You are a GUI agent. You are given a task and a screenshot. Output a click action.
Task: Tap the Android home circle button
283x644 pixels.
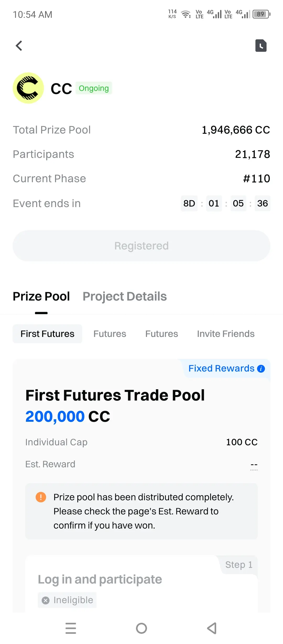point(141,628)
